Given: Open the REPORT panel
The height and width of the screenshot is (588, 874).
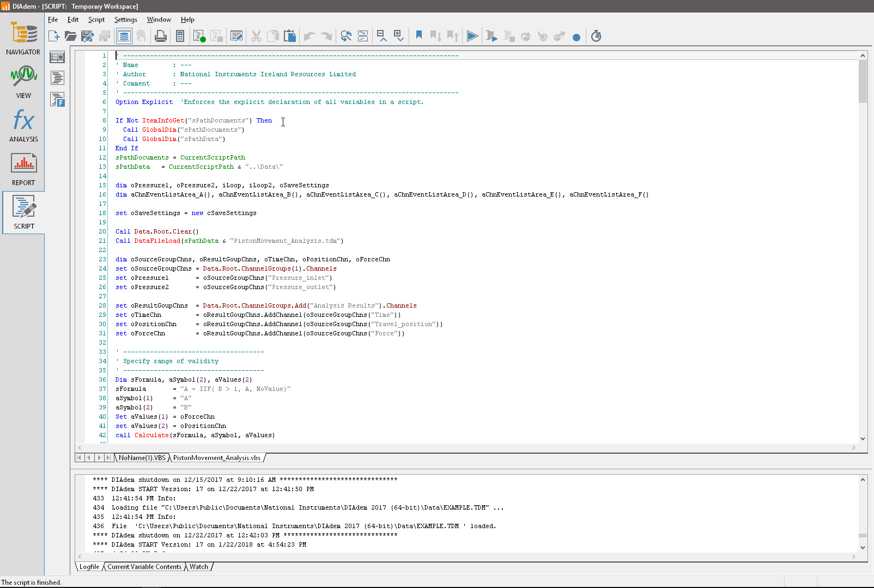Looking at the screenshot, I should pyautogui.click(x=23, y=169).
